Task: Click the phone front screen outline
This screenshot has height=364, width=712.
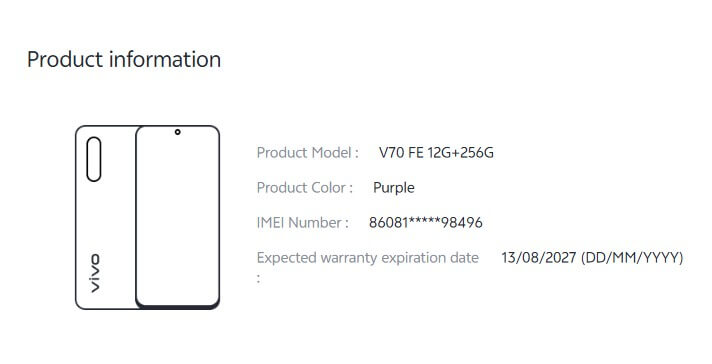Action: [x=178, y=216]
